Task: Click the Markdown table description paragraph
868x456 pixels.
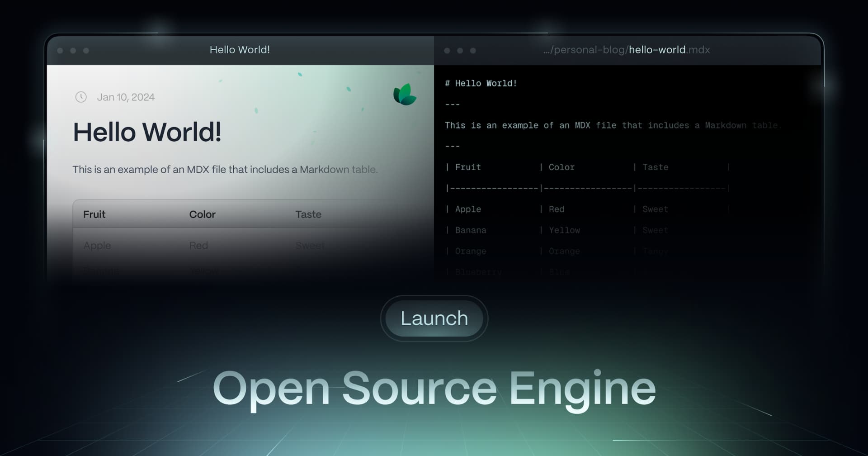Action: coord(225,170)
